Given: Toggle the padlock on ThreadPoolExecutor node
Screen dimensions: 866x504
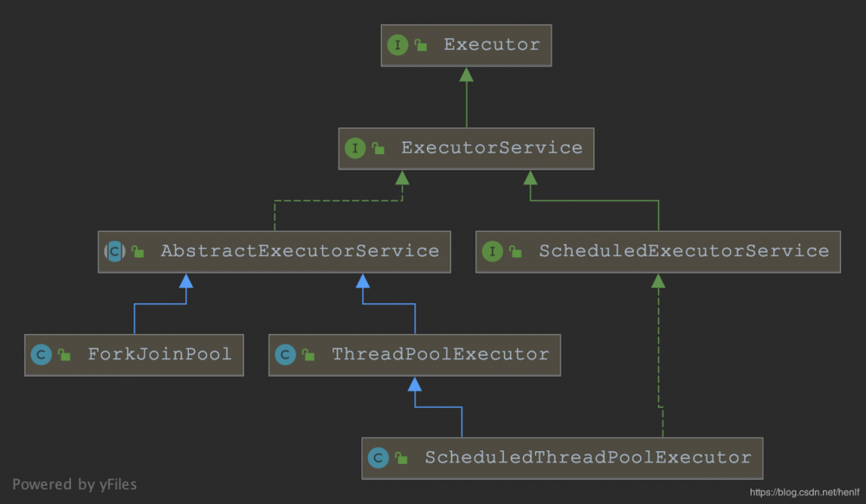Looking at the screenshot, I should click(x=307, y=354).
